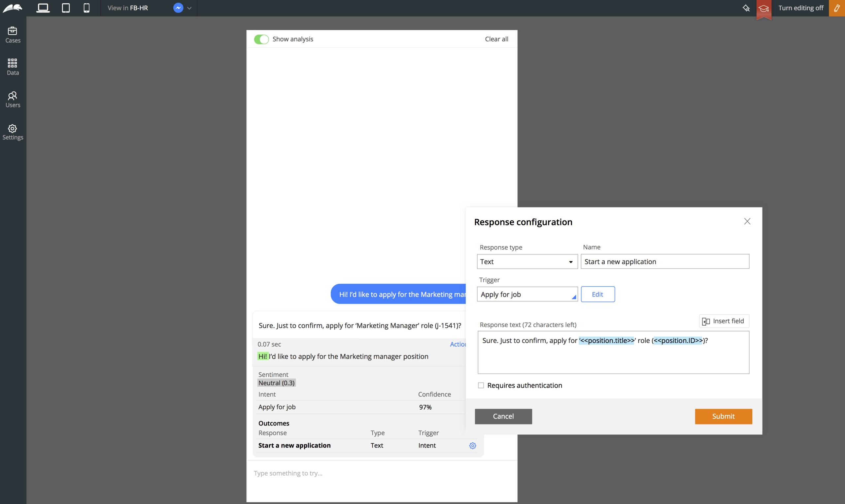The height and width of the screenshot is (504, 845).
Task: Click the Submit button
Action: coord(723,416)
